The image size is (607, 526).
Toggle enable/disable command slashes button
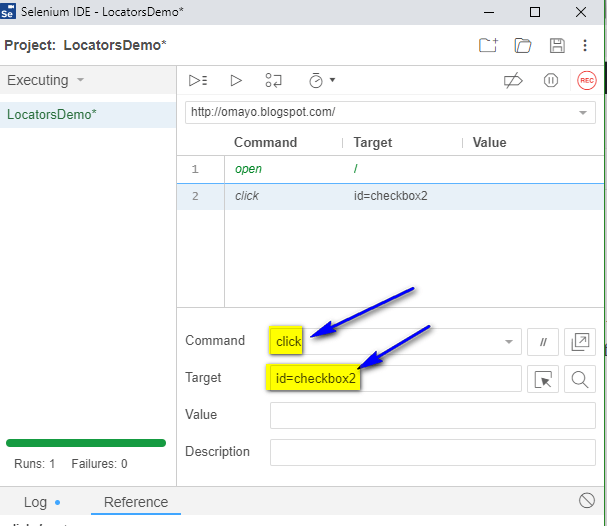(543, 342)
